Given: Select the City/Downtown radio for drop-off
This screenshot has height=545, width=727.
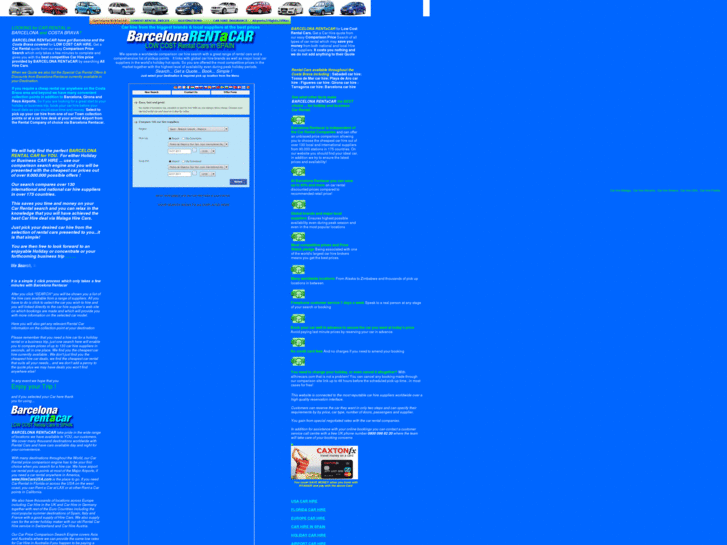Looking at the screenshot, I should coord(183,161).
